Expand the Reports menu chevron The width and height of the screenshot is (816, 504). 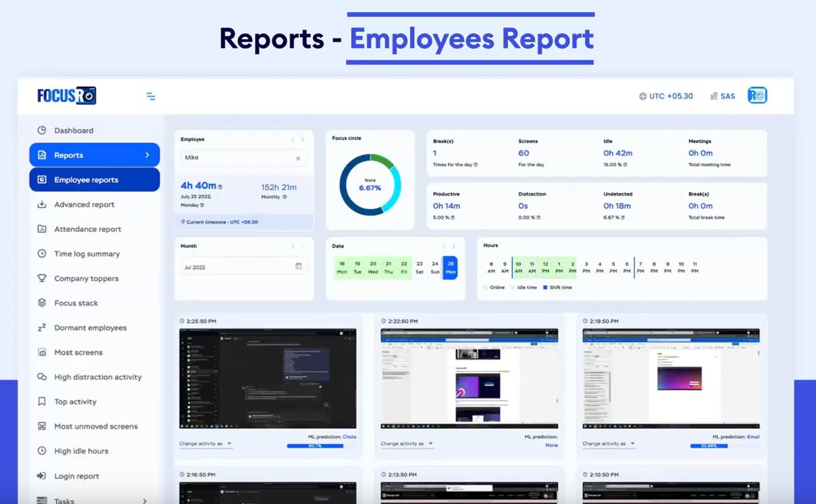point(147,155)
